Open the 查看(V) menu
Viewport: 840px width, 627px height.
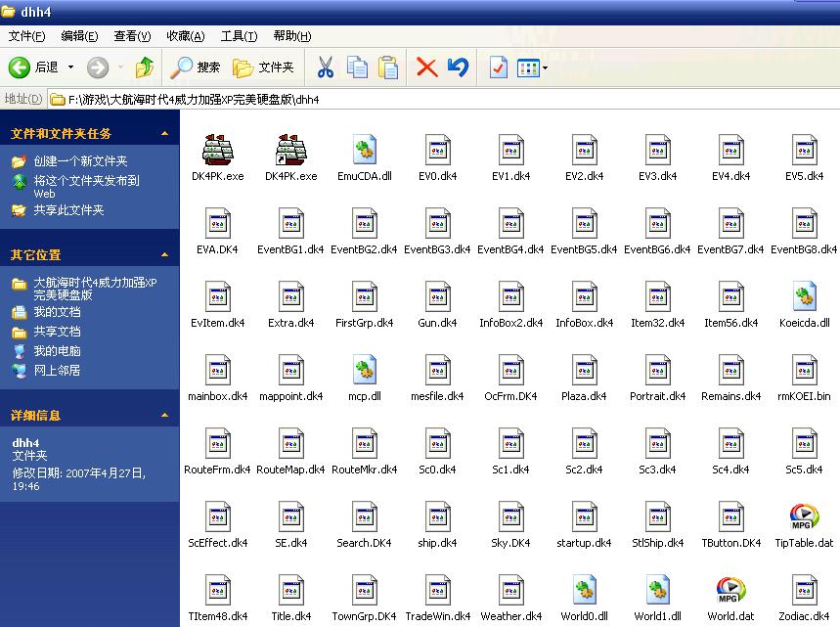[132, 36]
